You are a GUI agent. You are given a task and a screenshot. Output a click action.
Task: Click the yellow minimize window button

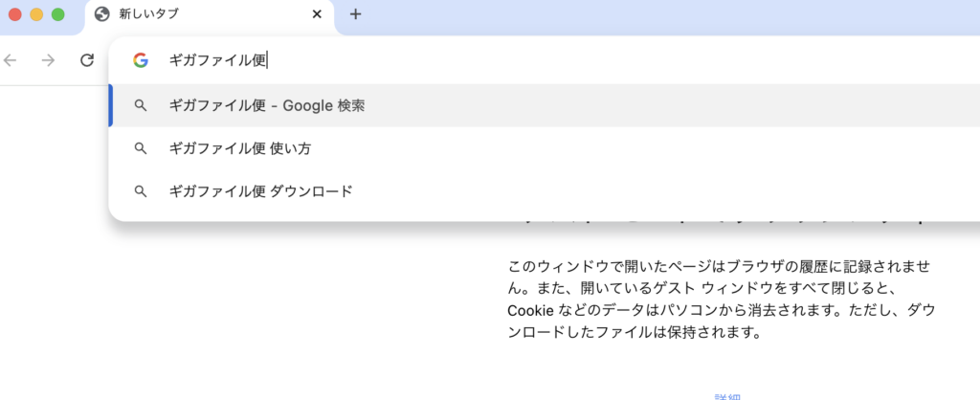click(36, 14)
